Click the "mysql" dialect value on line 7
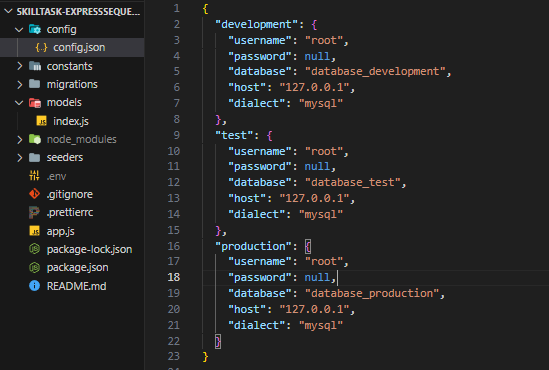This screenshot has height=370, width=549. (x=321, y=103)
